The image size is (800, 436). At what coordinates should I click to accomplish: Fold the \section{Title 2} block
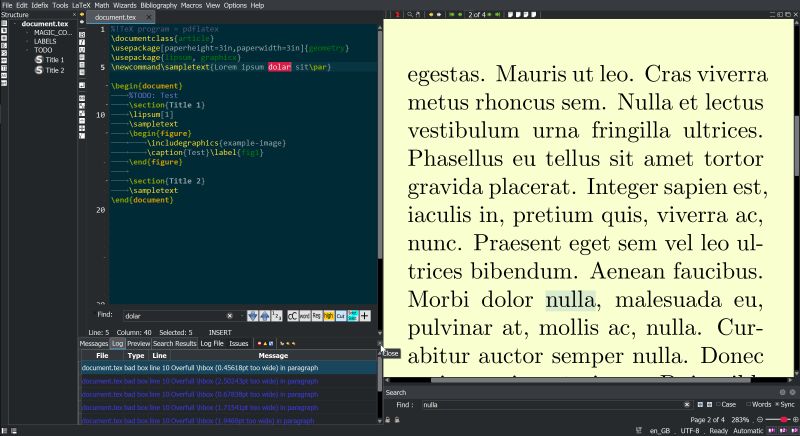click(x=107, y=181)
